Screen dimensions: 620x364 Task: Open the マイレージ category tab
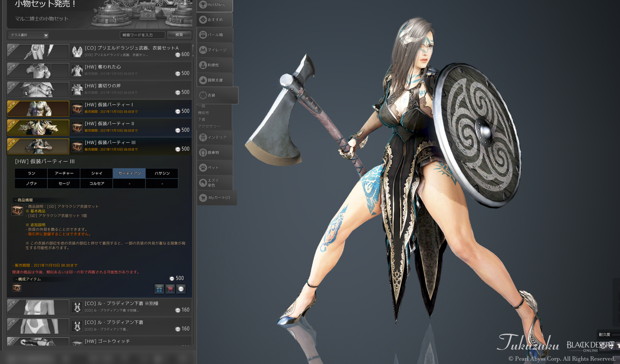pyautogui.click(x=215, y=50)
